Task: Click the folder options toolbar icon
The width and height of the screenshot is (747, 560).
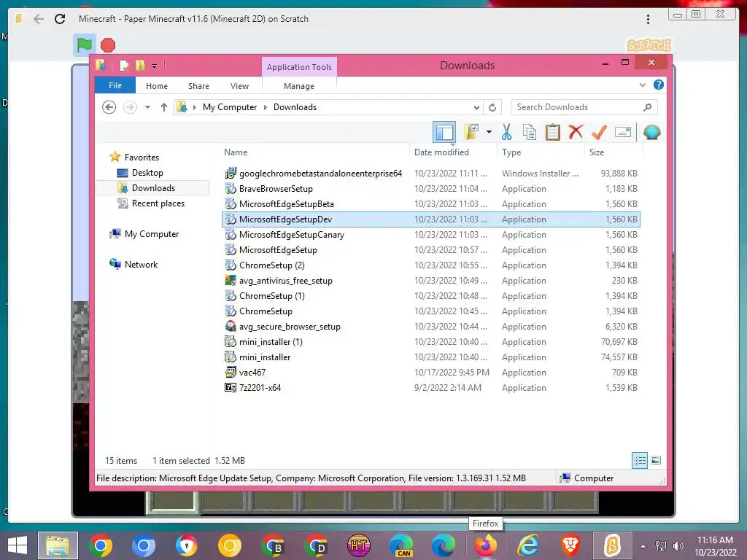Action: coord(472,132)
